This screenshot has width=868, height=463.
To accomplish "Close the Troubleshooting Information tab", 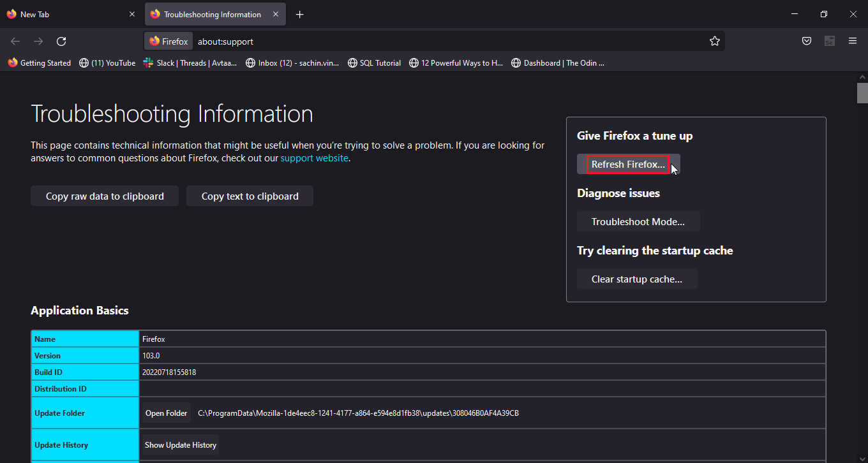I will tap(275, 15).
